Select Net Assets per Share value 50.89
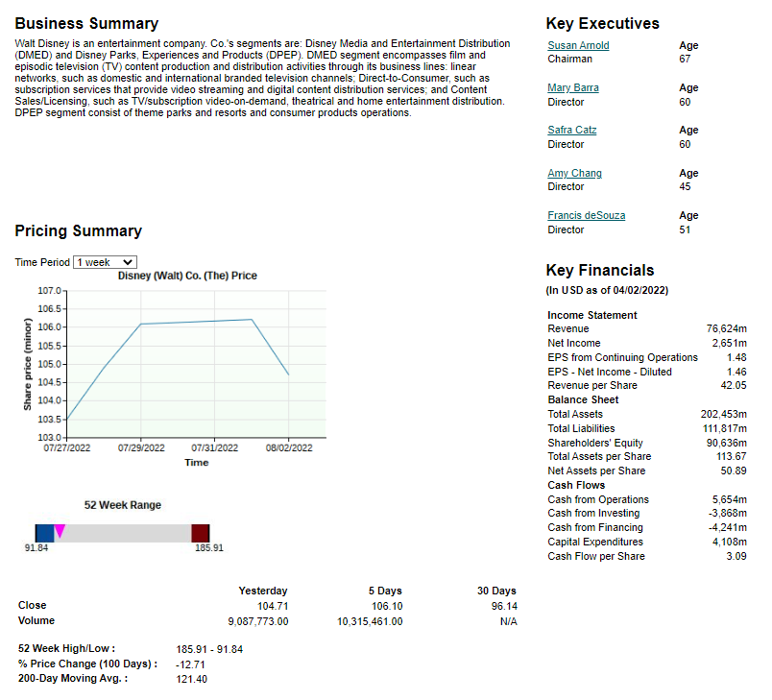This screenshot has width=772, height=700. (x=734, y=471)
